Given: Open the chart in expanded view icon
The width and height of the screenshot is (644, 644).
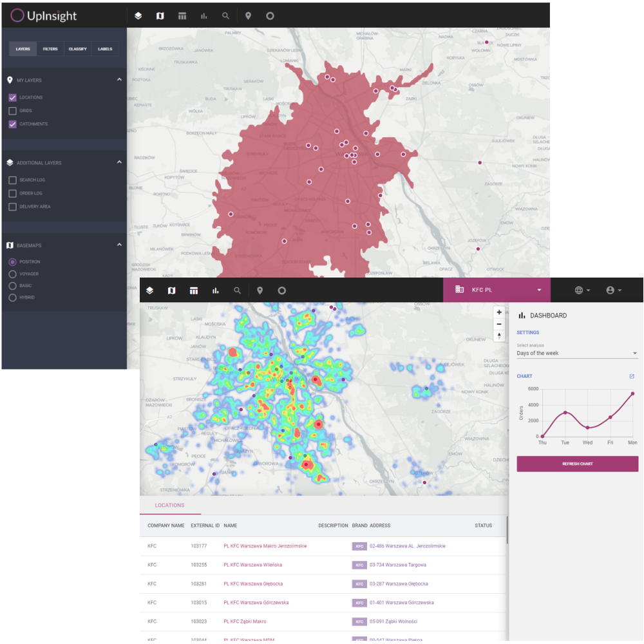Looking at the screenshot, I should (x=632, y=376).
